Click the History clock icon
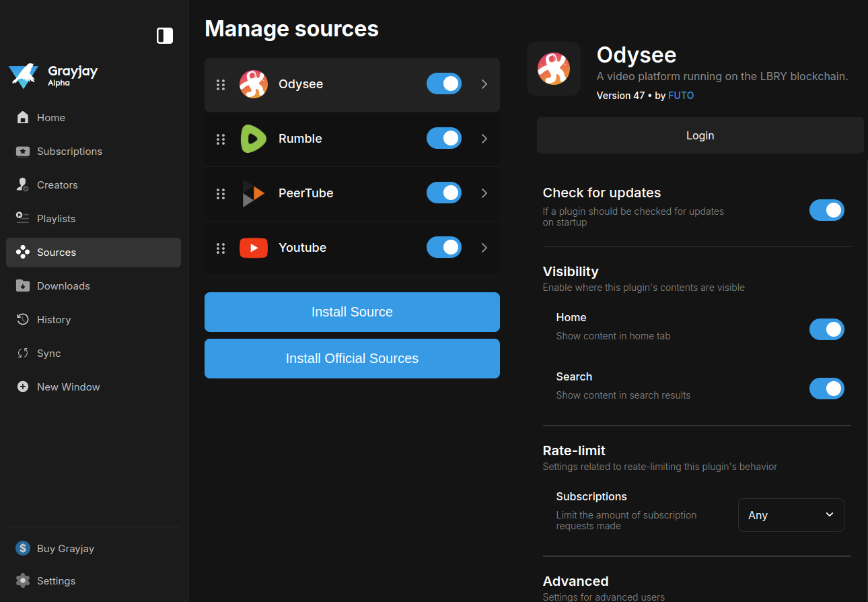Image resolution: width=868 pixels, height=602 pixels. pos(23,319)
